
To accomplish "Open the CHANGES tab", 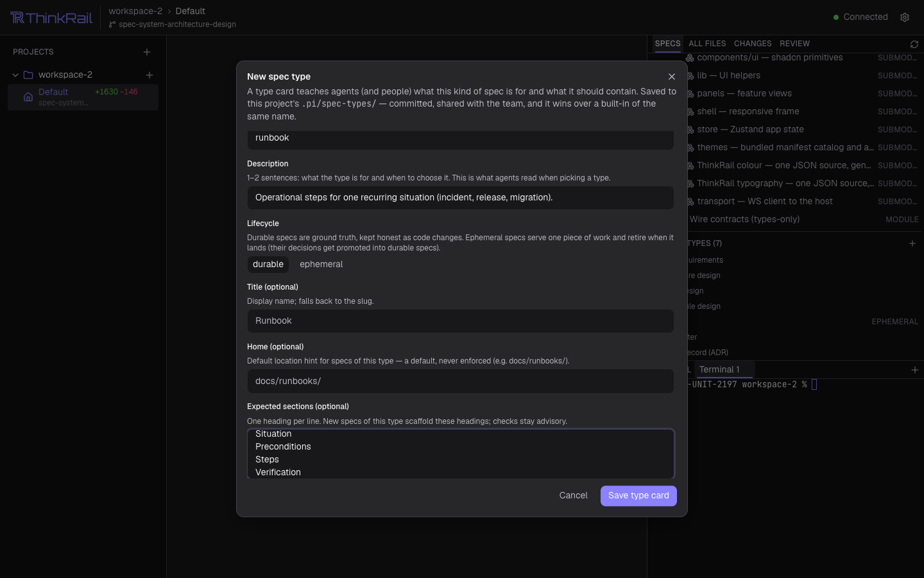I will tap(753, 44).
